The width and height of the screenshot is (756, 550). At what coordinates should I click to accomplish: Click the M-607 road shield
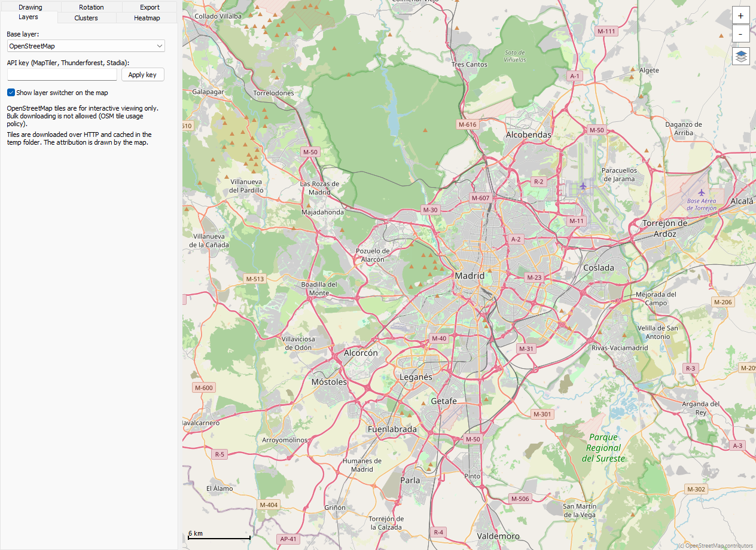[480, 198]
